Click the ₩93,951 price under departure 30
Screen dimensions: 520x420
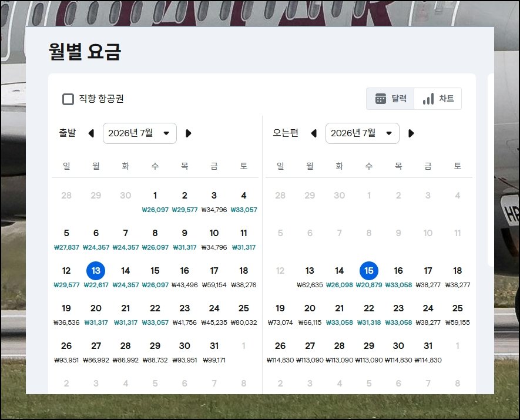[184, 360]
